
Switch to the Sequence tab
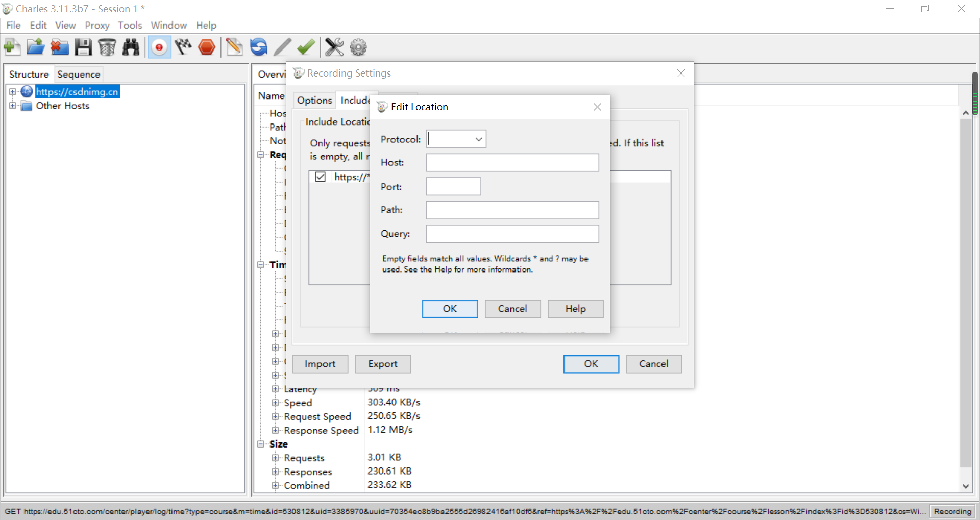point(79,75)
